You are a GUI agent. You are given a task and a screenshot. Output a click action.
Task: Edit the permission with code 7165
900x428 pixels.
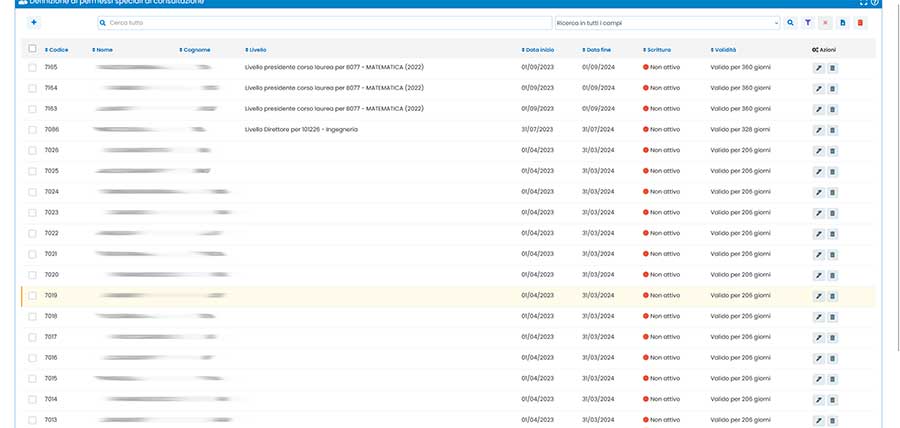818,67
